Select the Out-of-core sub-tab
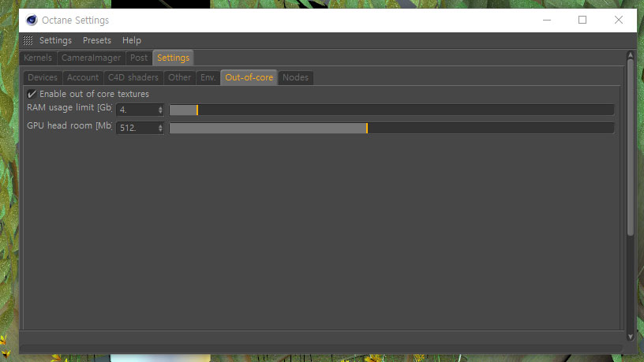 tap(249, 77)
